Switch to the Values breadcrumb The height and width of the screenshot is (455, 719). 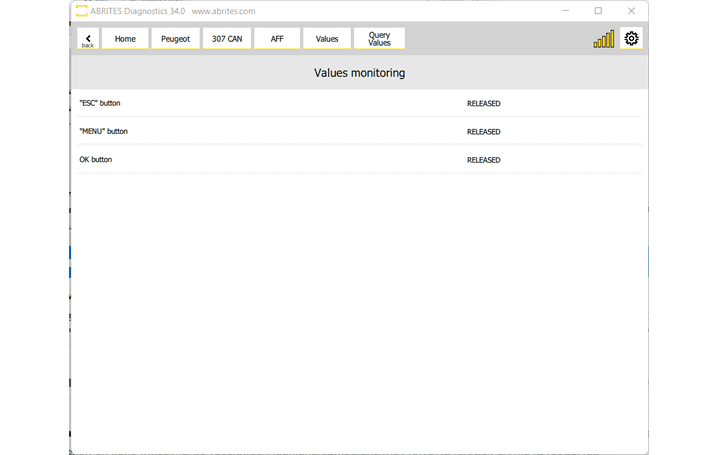[x=327, y=39]
